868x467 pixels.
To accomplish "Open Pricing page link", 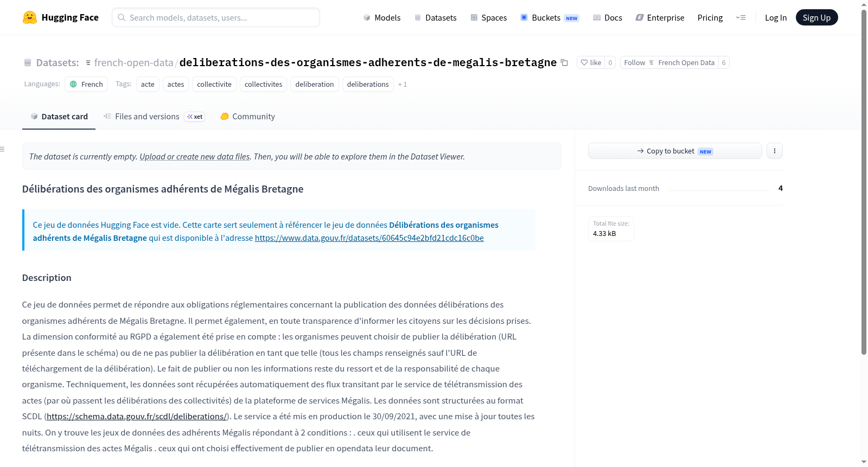I will [710, 17].
